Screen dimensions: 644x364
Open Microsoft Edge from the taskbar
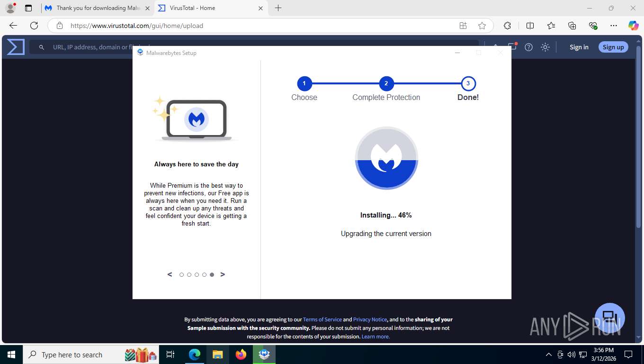point(195,355)
